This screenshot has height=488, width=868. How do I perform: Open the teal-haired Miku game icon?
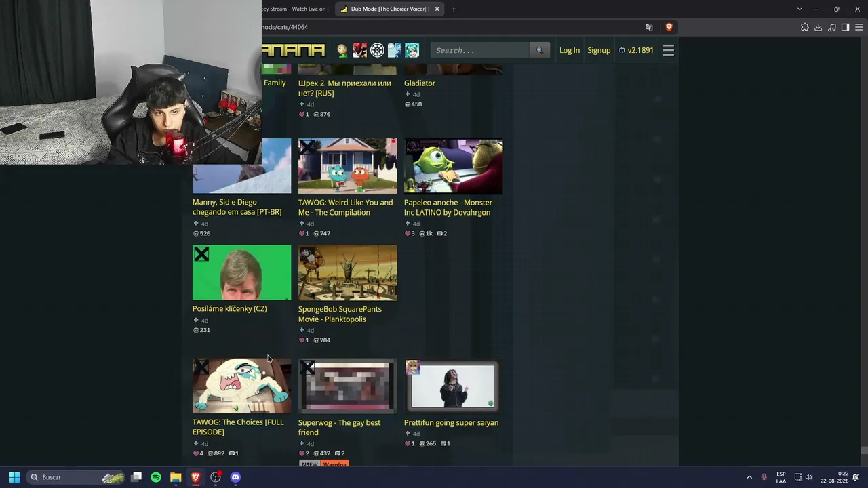[x=412, y=50]
